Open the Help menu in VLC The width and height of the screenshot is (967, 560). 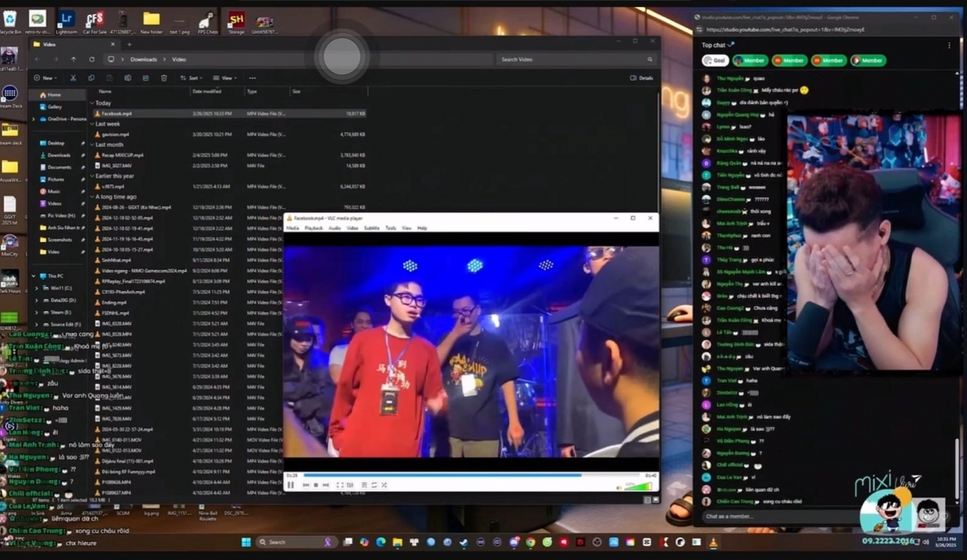422,228
